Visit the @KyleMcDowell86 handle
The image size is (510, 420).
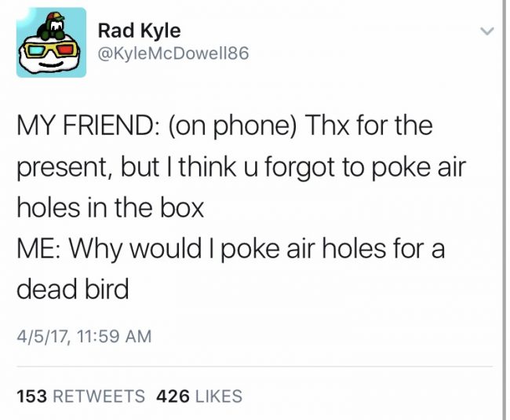tap(173, 53)
